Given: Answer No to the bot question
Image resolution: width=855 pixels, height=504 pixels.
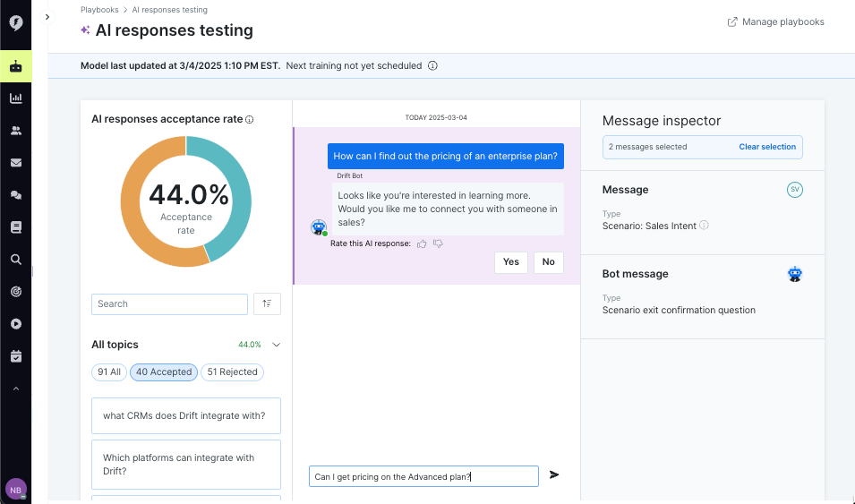Looking at the screenshot, I should click(x=549, y=262).
